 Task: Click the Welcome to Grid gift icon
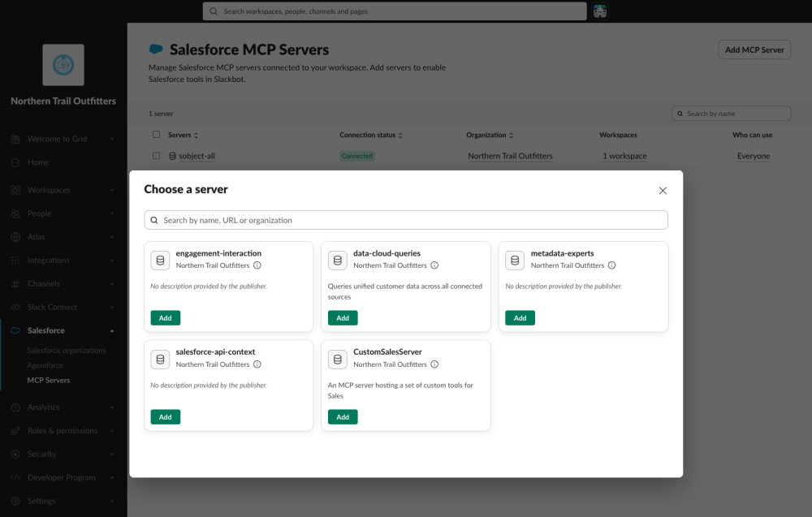tap(15, 139)
